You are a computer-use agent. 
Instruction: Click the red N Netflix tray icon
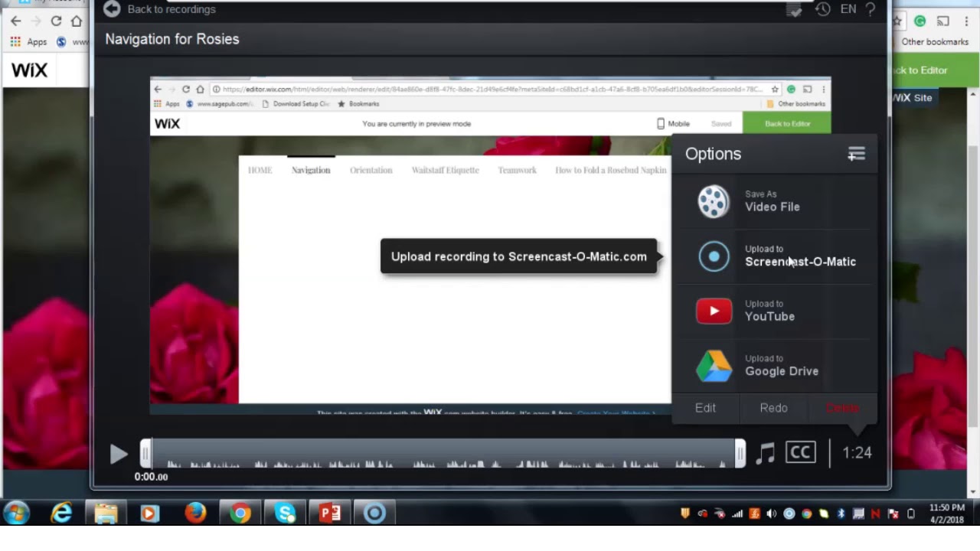click(x=876, y=514)
